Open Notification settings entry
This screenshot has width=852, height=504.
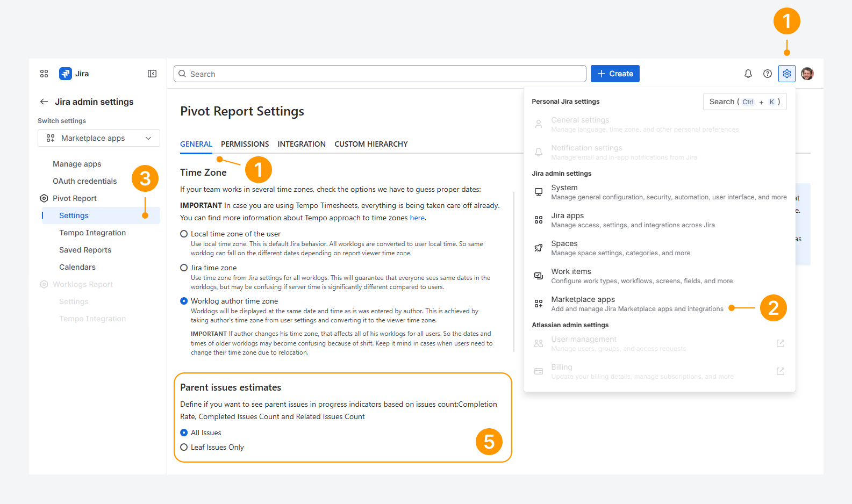[660, 152]
